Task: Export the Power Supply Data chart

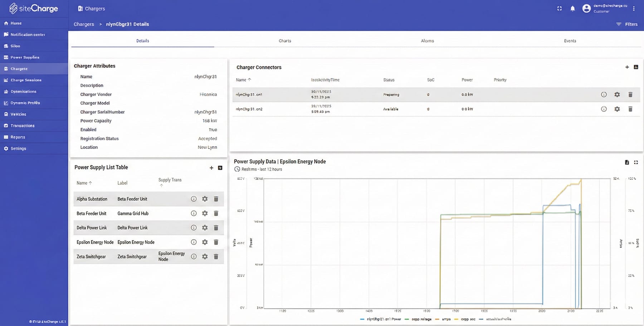Action: pos(627,162)
